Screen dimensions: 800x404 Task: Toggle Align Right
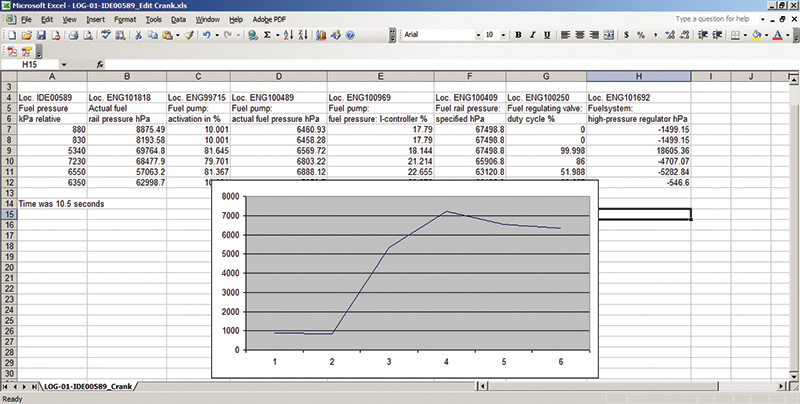594,35
